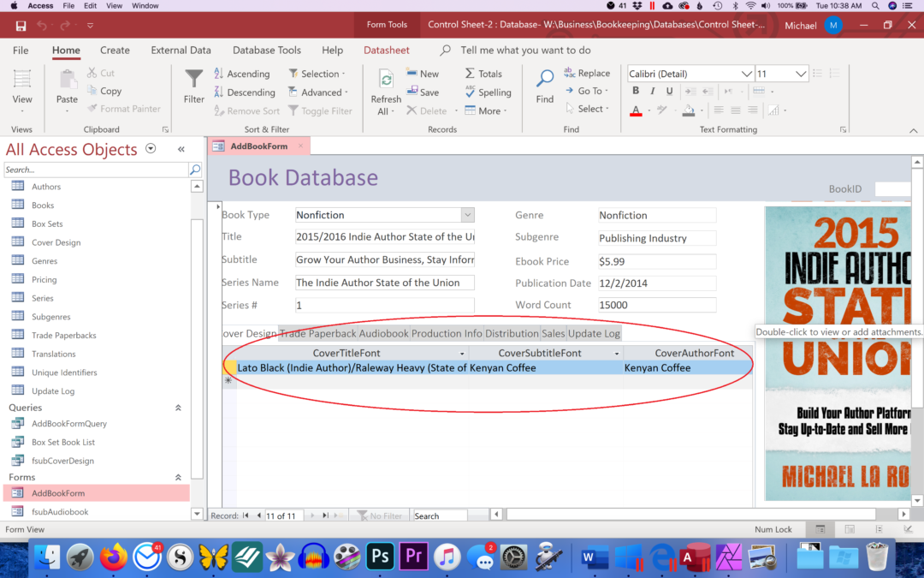Open the Create ribbon tab
The width and height of the screenshot is (924, 578).
115,51
